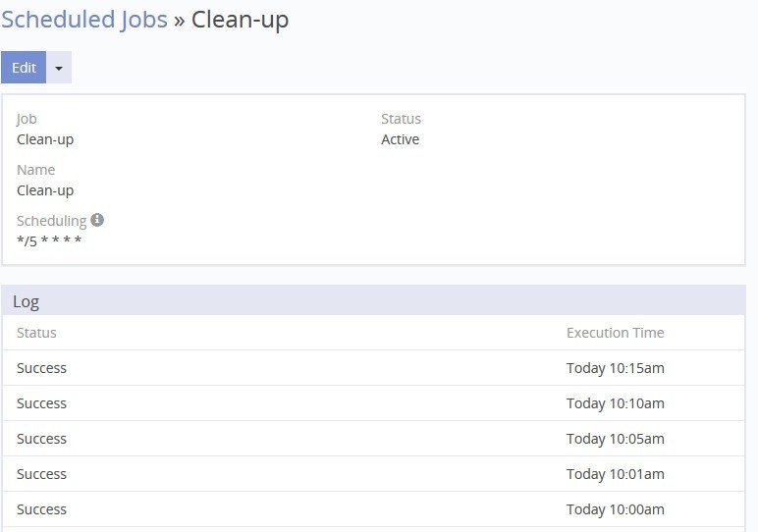The image size is (758, 532).
Task: Click the Status column header in Log
Action: click(36, 333)
